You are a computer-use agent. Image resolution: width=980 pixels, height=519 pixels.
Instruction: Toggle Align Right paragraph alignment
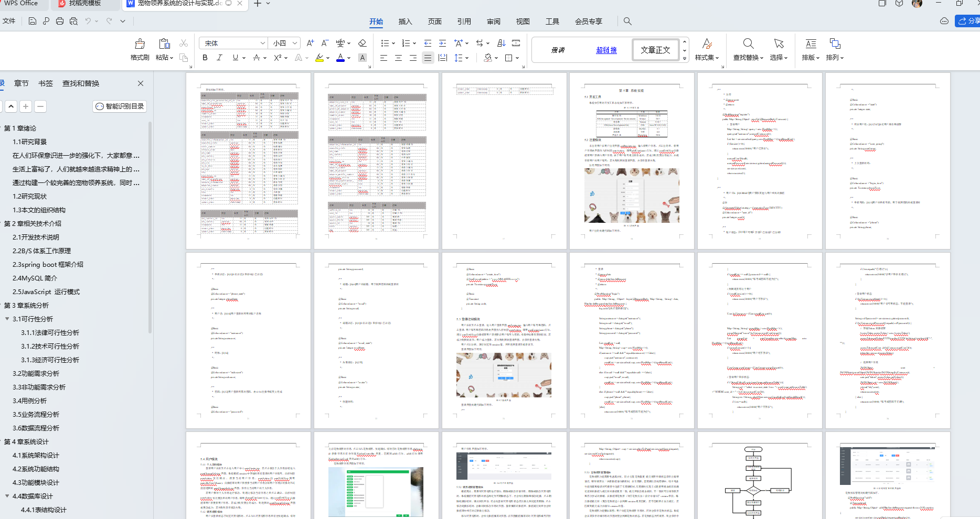[413, 58]
